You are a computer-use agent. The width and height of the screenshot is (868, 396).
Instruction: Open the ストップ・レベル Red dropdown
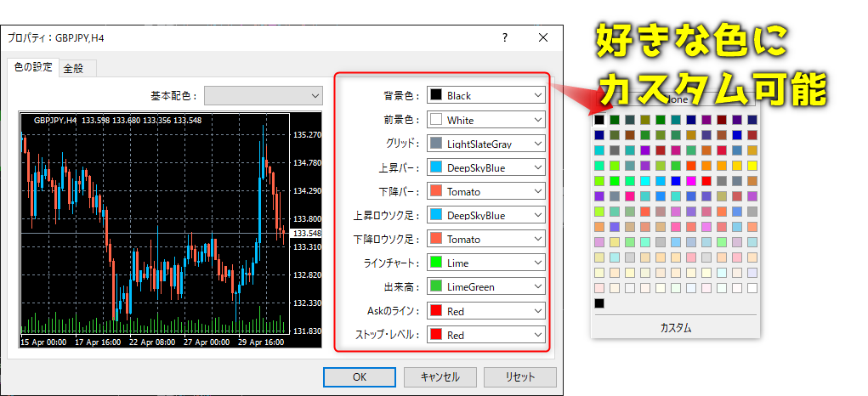tap(486, 335)
